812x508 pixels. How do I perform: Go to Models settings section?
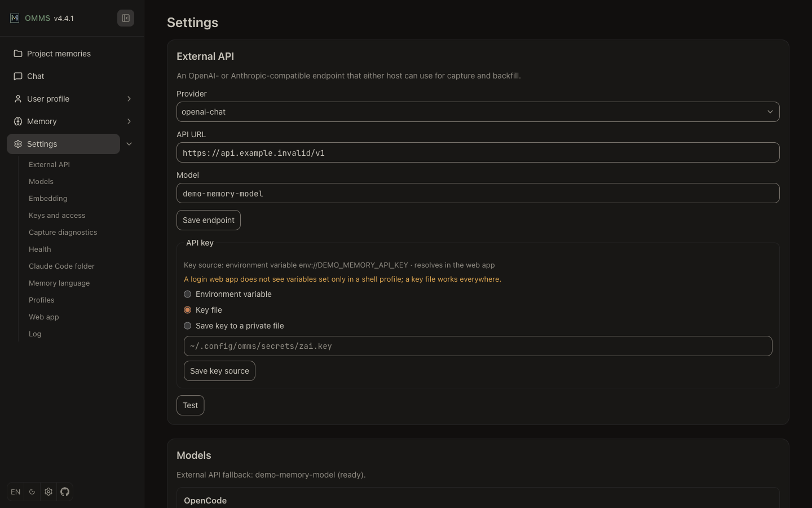[41, 182]
